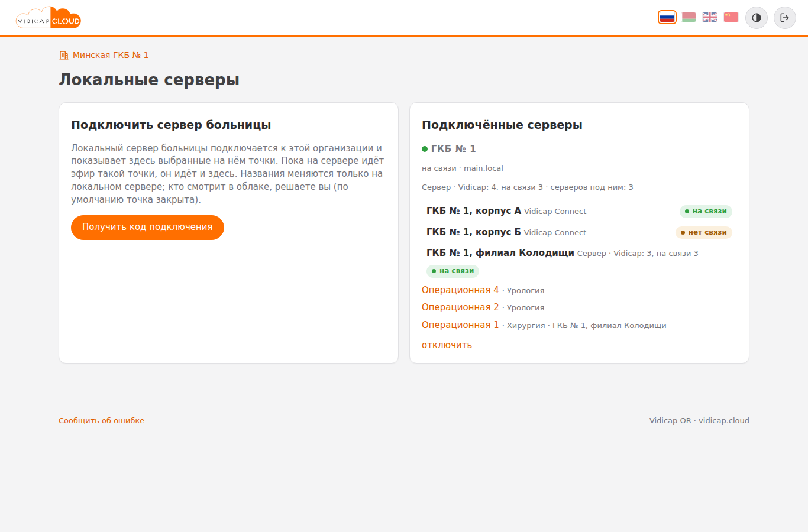Select ГКБ № 1, корпус Б row
The image size is (808, 532).
579,232
